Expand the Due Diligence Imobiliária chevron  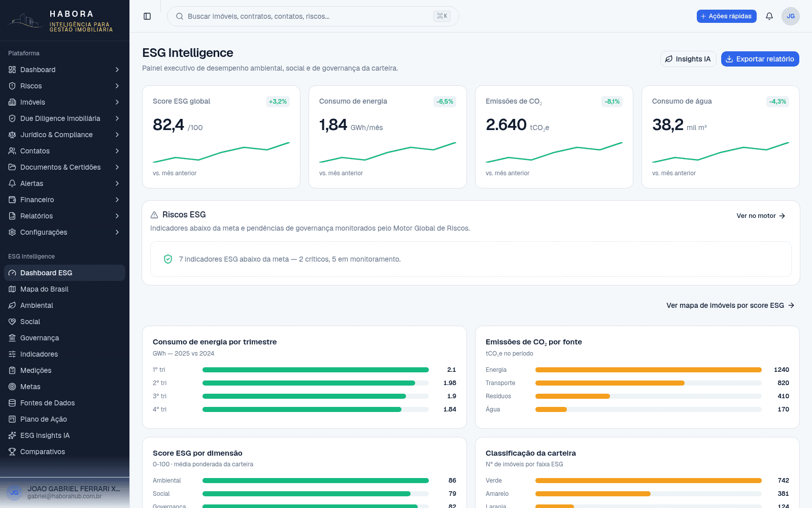(x=117, y=118)
